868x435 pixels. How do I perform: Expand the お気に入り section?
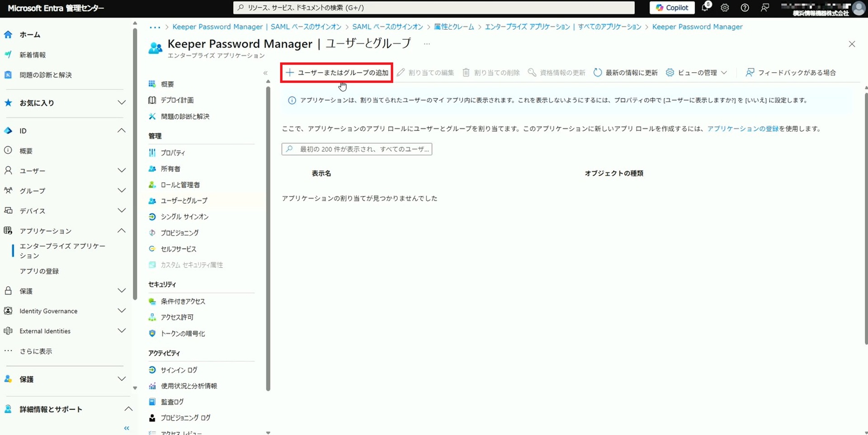click(x=122, y=103)
